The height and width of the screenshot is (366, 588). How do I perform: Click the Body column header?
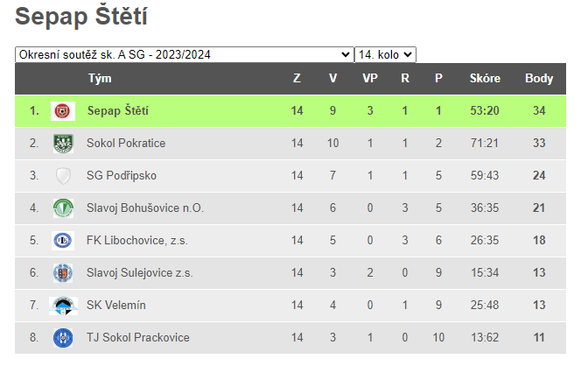pyautogui.click(x=539, y=78)
